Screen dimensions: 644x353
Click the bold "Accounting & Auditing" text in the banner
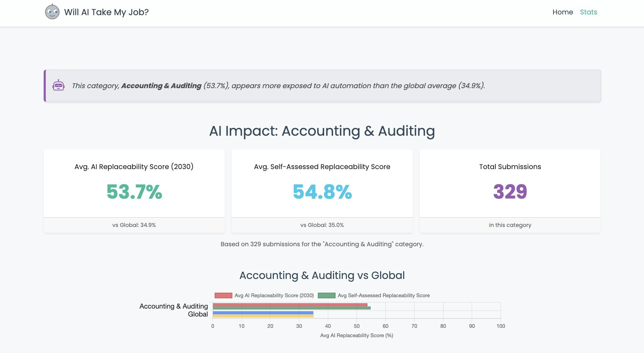(161, 86)
